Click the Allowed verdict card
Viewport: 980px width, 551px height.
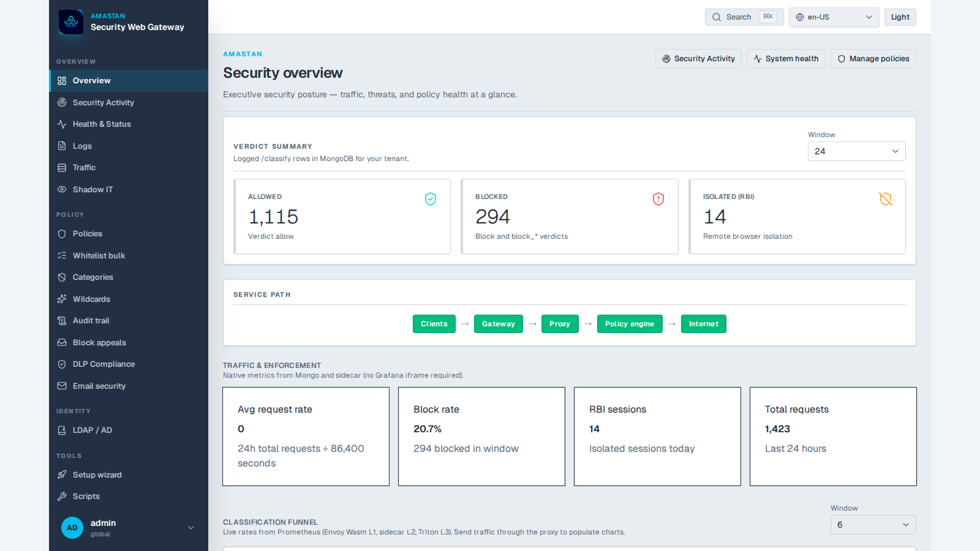(x=342, y=216)
